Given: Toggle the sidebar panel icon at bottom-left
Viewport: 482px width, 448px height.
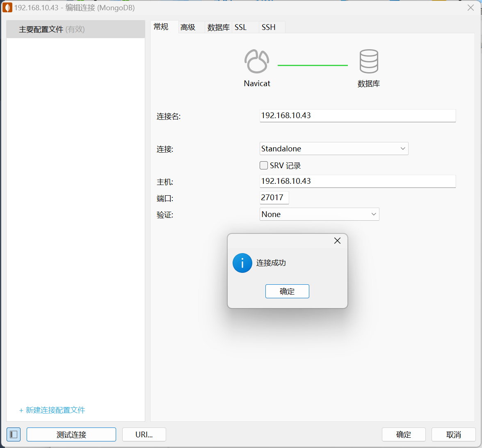Looking at the screenshot, I should pos(13,434).
